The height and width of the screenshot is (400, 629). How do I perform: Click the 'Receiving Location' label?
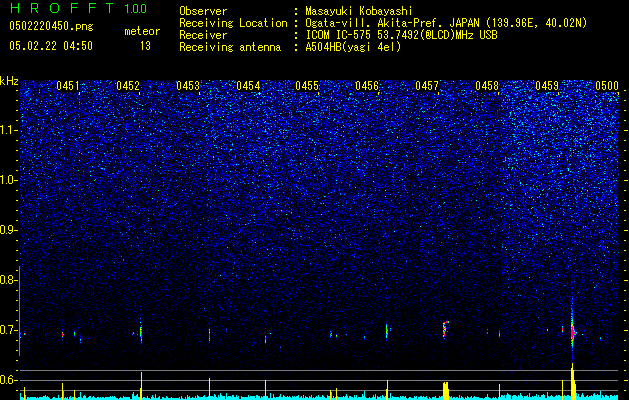pyautogui.click(x=233, y=23)
